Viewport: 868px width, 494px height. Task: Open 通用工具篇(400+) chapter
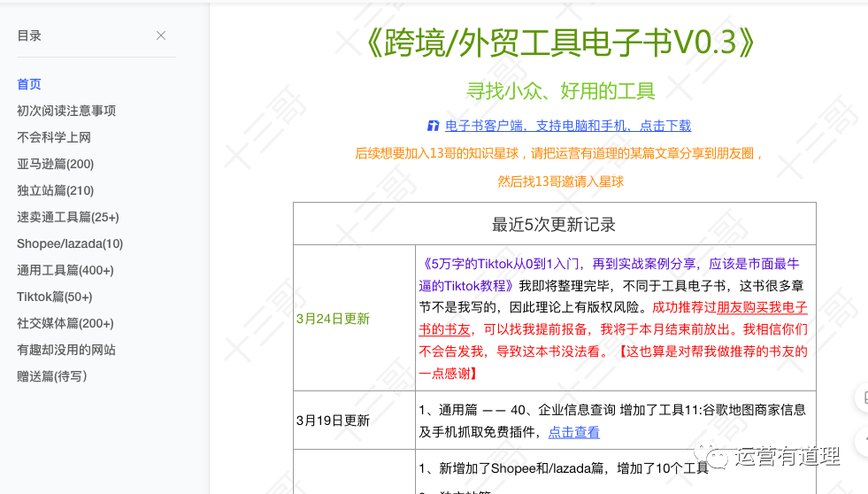point(65,270)
